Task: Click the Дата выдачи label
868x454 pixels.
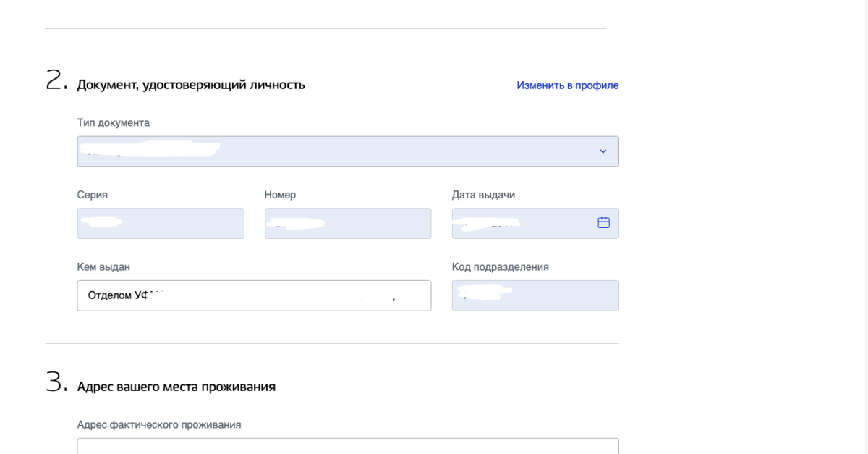Action: coord(483,195)
